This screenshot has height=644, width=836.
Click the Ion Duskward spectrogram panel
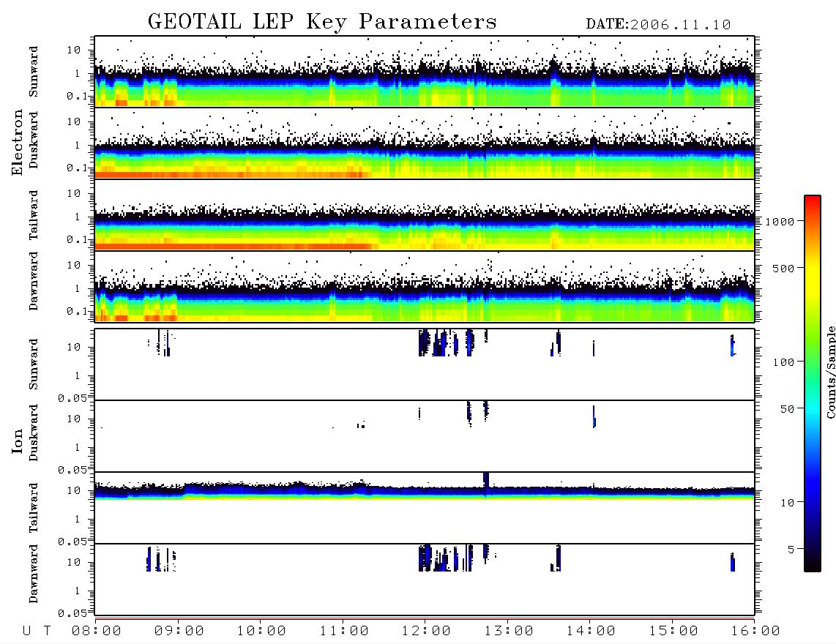click(x=425, y=436)
